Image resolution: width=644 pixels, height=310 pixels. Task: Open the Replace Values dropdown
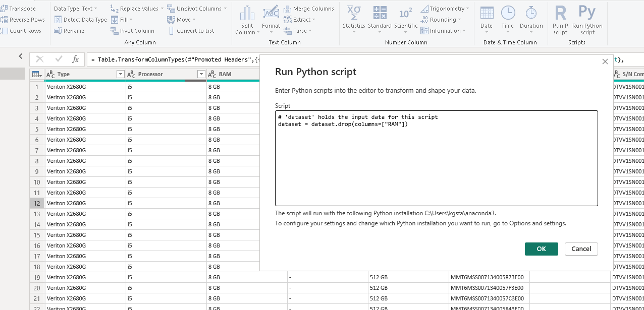tap(137, 9)
